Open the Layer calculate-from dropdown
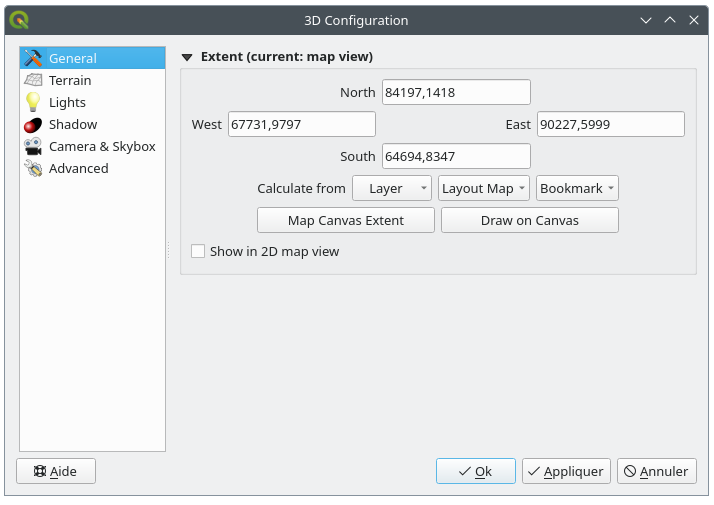The height and width of the screenshot is (505, 714). tap(392, 188)
